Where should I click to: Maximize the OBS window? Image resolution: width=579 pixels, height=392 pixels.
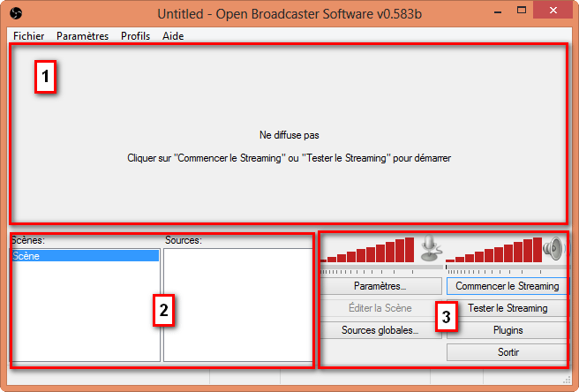pyautogui.click(x=522, y=11)
